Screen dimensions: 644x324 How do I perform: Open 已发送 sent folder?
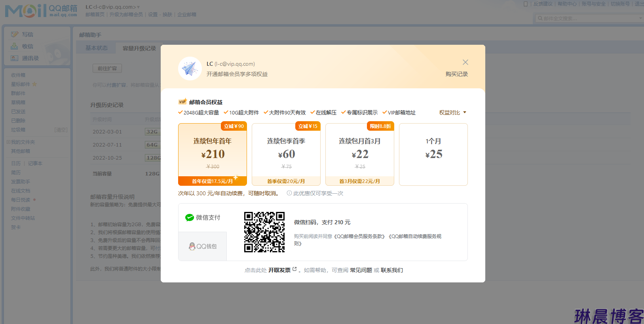[x=18, y=112]
